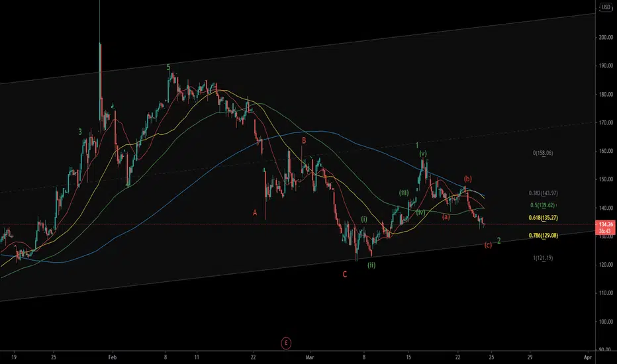Click the green wave label 3
Viewport: 617px width, 364px height.
point(80,132)
